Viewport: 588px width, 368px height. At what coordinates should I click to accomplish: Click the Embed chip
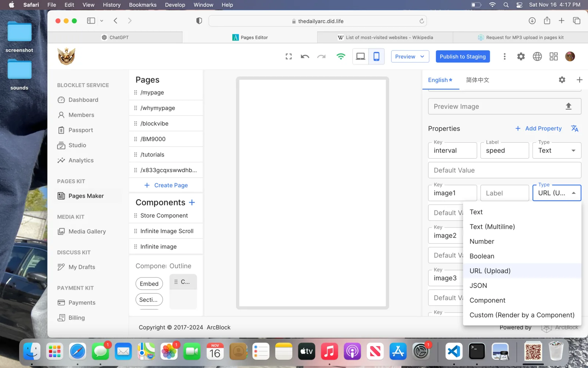[149, 284]
